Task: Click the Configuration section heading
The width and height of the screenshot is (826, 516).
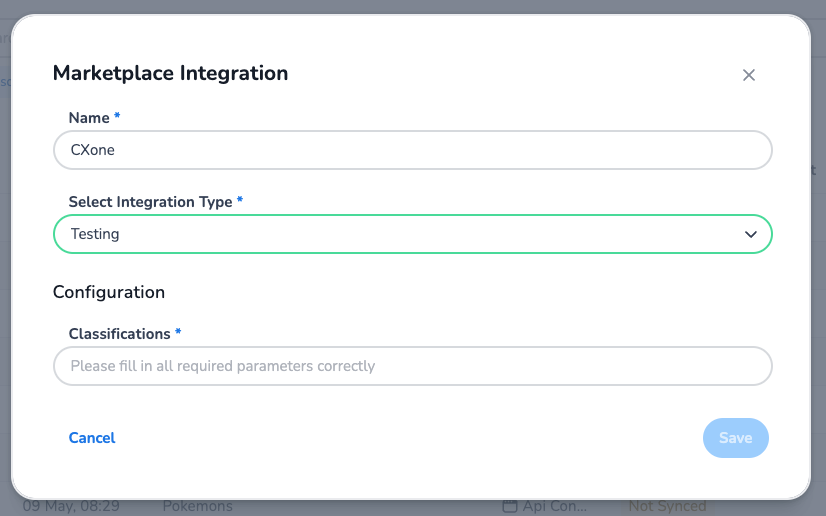Action: pos(108,292)
